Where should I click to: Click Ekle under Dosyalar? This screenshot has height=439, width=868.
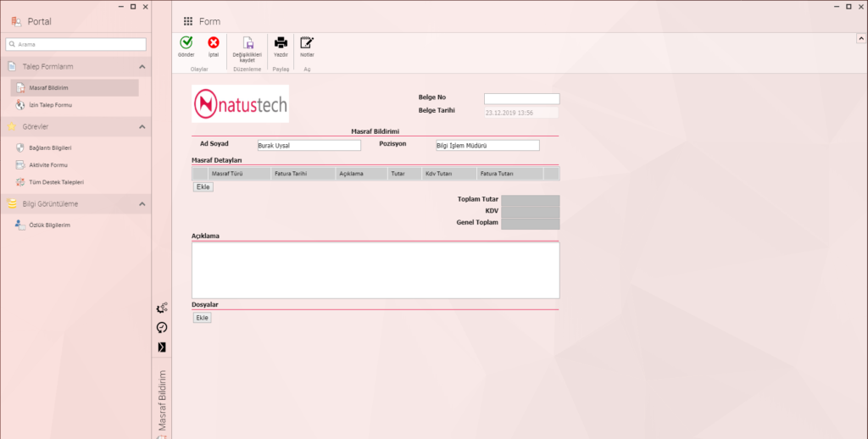[202, 318]
